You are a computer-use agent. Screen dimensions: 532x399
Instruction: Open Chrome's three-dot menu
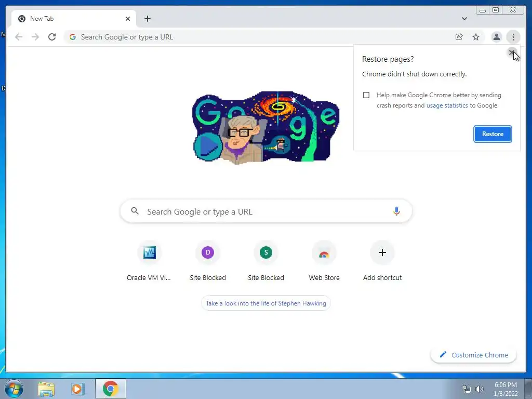[513, 37]
